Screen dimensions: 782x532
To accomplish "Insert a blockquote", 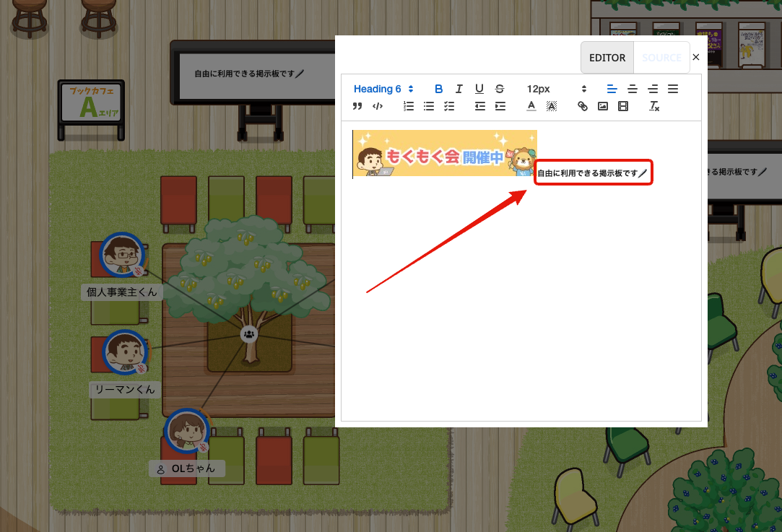I will point(357,106).
